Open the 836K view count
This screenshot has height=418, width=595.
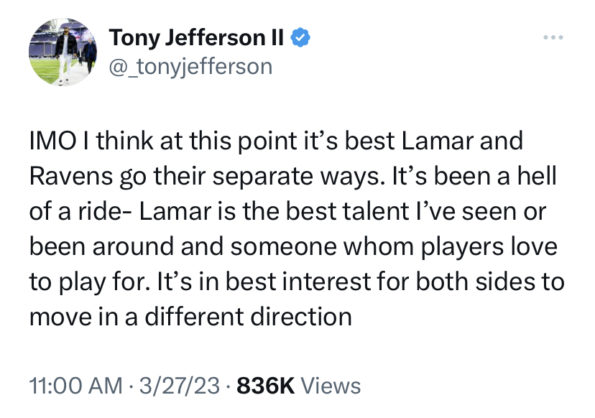coord(265,386)
